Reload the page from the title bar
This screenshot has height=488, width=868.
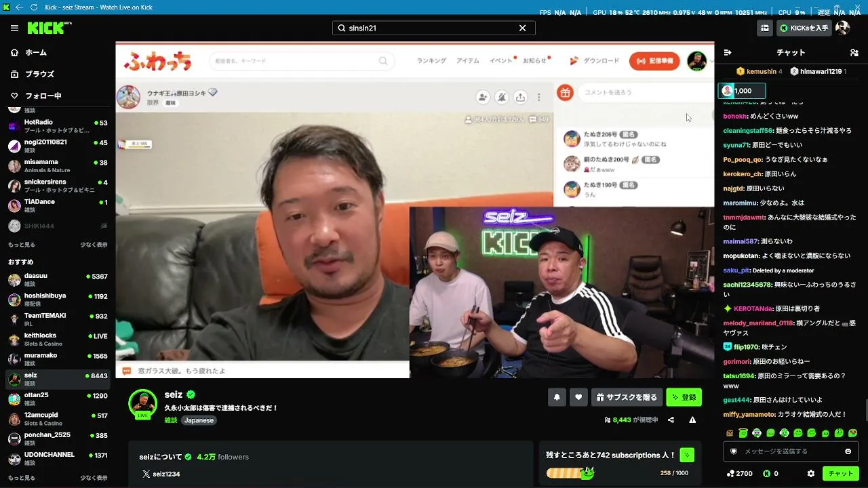click(x=34, y=7)
